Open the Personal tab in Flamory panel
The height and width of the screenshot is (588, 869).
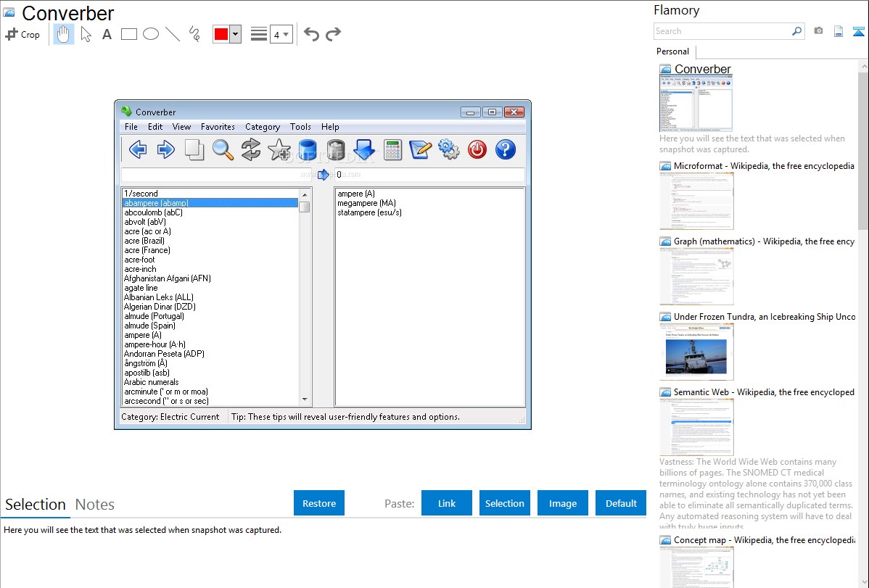[672, 51]
